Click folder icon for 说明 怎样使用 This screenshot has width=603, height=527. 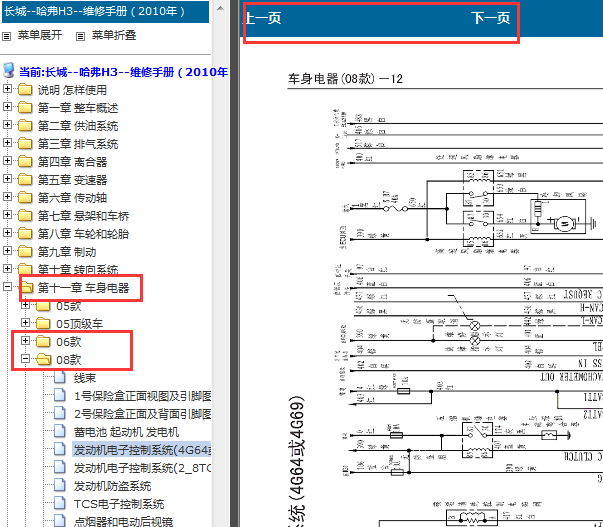pos(25,90)
